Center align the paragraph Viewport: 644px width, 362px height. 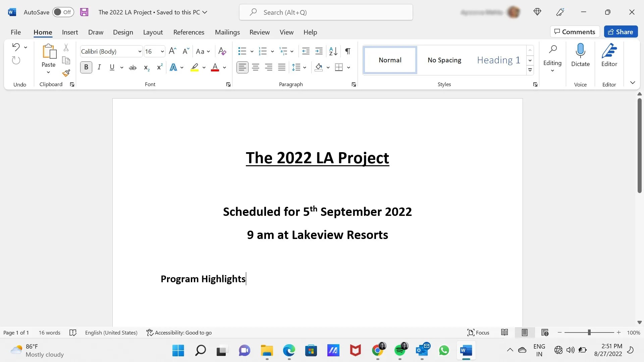coord(256,67)
